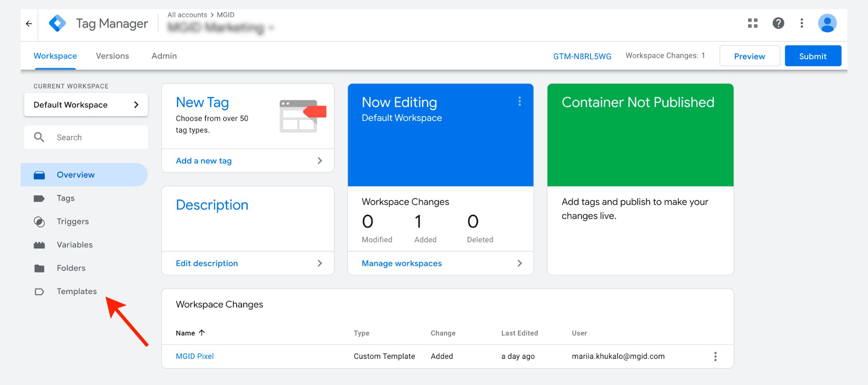868x385 pixels.
Task: Open the Google apps grid
Action: [x=753, y=23]
